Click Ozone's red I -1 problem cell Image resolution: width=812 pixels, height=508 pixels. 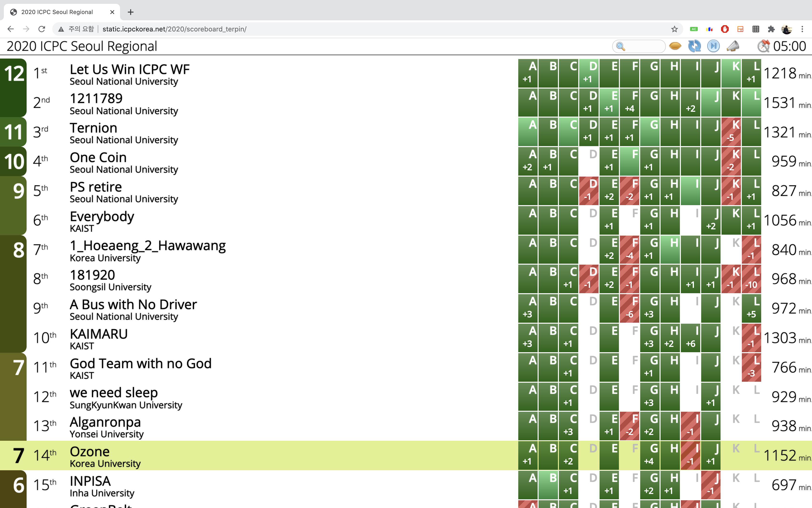point(690,455)
